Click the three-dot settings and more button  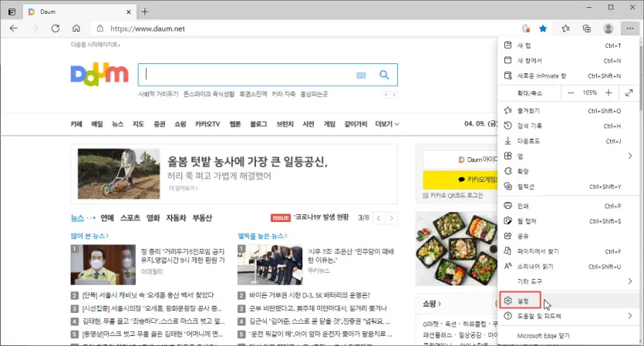630,29
